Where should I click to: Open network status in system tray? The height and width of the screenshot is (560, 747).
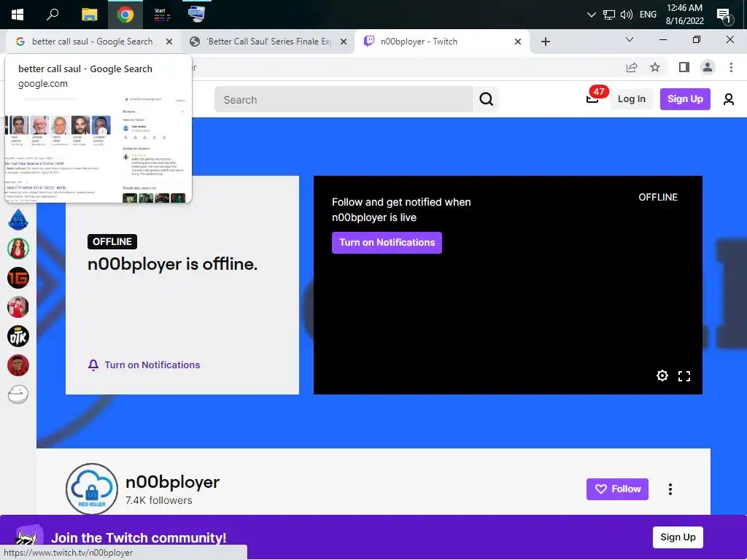609,15
